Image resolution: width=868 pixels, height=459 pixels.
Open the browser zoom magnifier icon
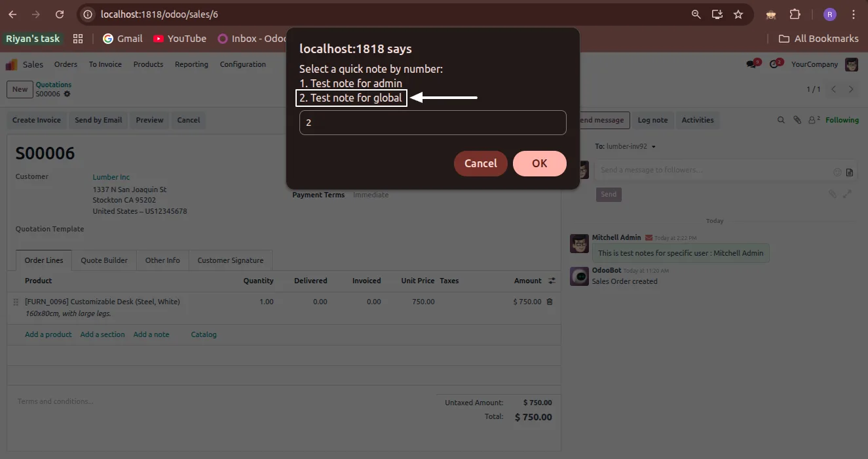(696, 14)
